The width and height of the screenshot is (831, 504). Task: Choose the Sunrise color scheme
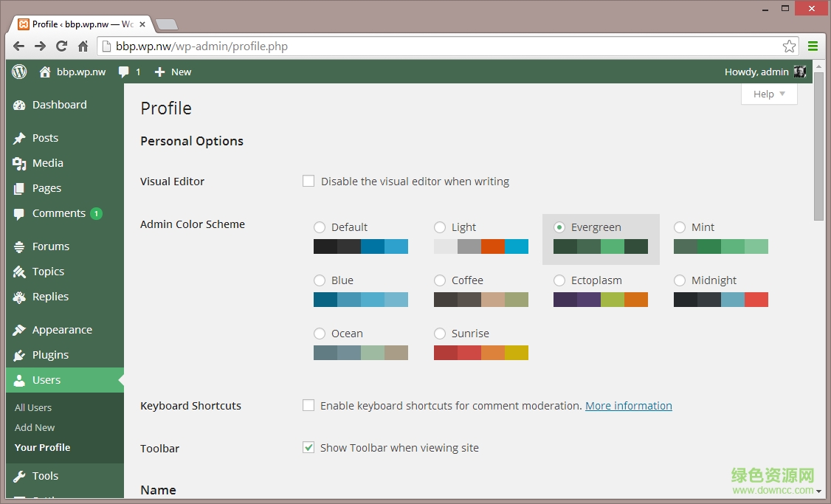(440, 333)
